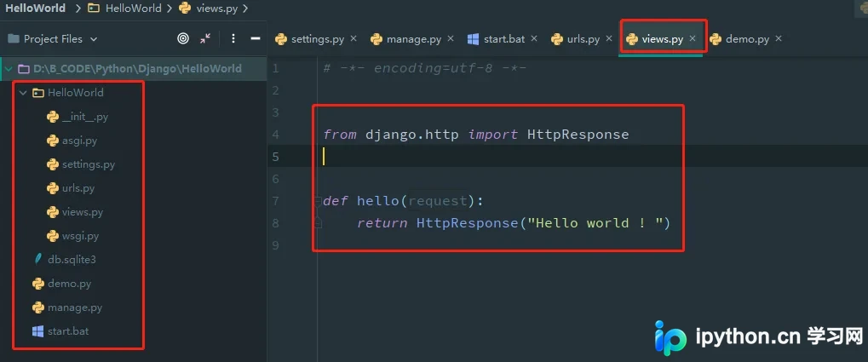Open the Project Files view dropdown
868x362 pixels.
52,38
